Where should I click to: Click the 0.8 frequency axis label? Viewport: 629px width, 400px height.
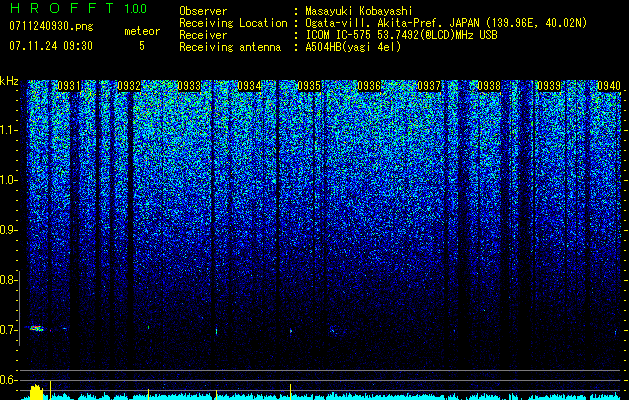click(8, 280)
